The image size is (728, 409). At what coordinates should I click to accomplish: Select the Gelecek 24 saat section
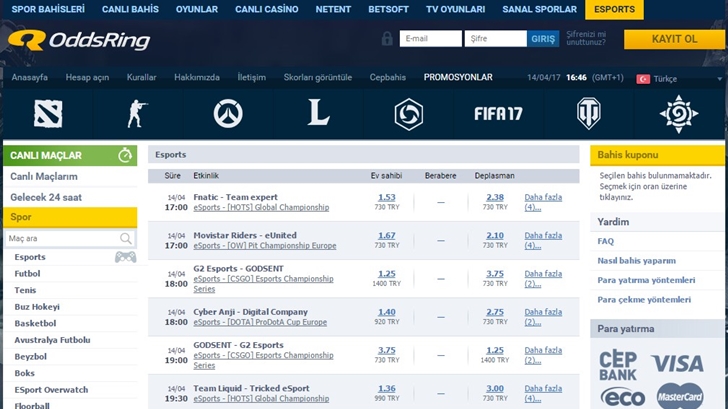(46, 197)
